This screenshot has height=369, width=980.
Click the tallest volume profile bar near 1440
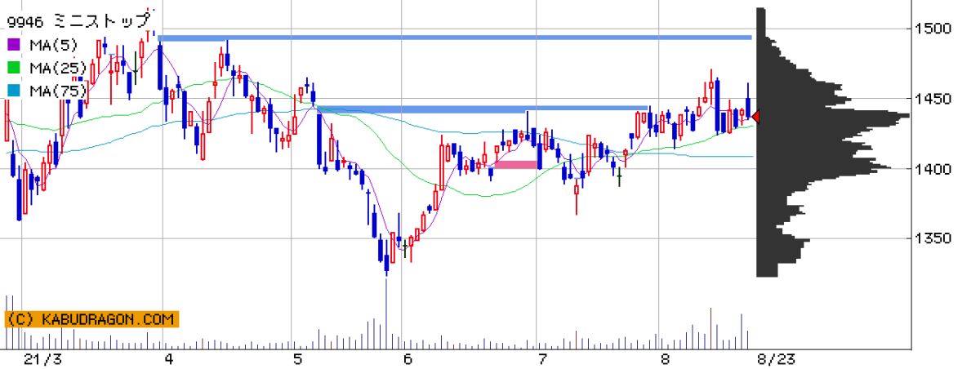(x=833, y=115)
